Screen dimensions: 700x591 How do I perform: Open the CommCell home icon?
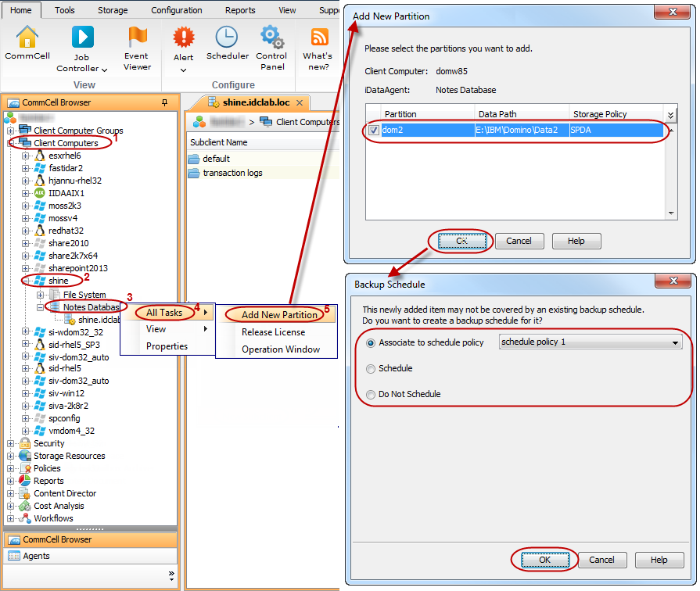[27, 37]
